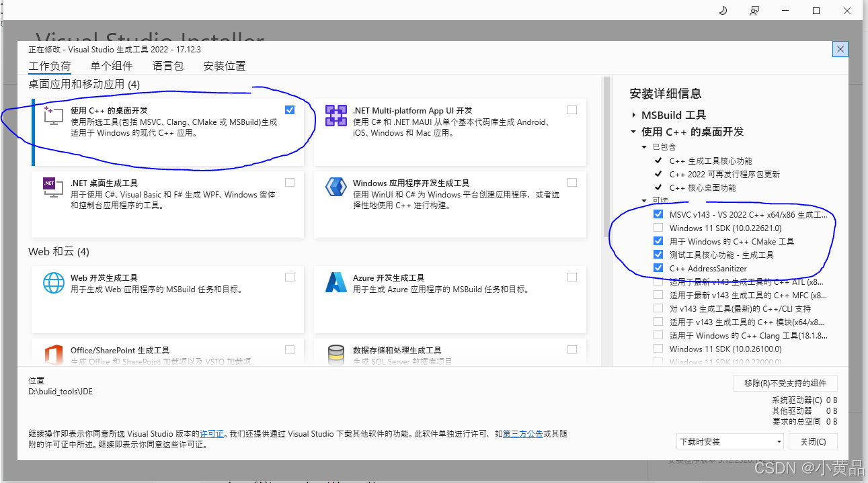Click the workloads list vertical scrollbar

[606, 158]
